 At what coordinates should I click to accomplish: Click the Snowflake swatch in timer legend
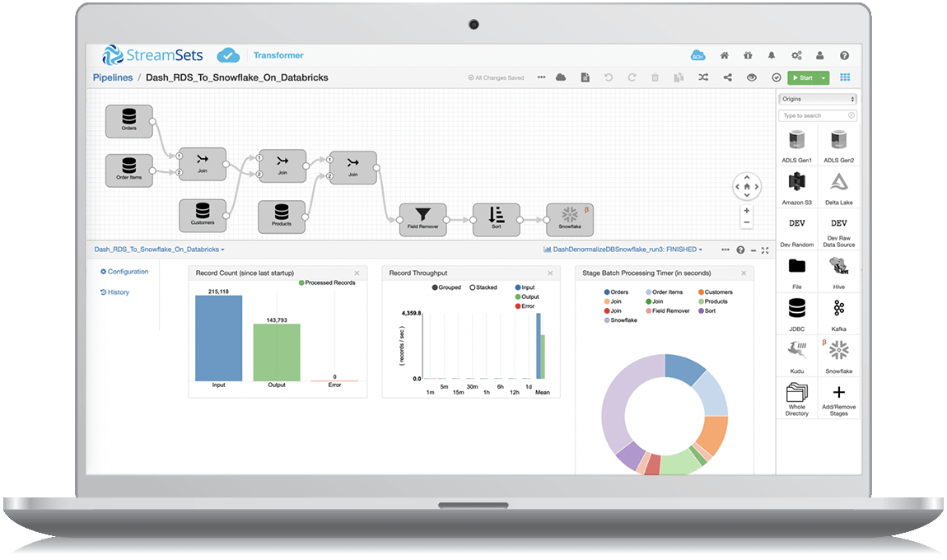click(x=607, y=320)
